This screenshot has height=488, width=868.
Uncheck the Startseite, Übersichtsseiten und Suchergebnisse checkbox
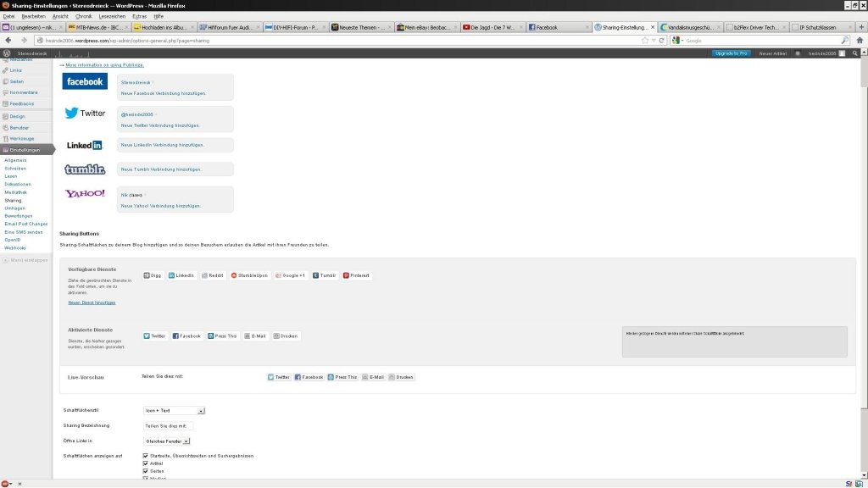pyautogui.click(x=146, y=456)
